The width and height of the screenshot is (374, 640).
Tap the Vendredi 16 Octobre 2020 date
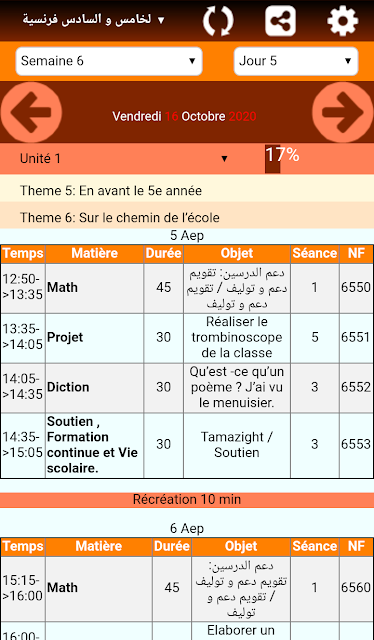(185, 116)
